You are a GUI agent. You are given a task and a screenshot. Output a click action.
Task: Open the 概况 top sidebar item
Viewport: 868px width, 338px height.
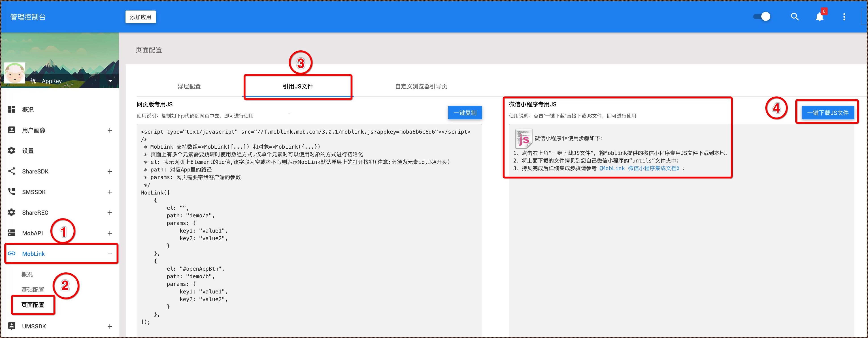[x=60, y=109]
